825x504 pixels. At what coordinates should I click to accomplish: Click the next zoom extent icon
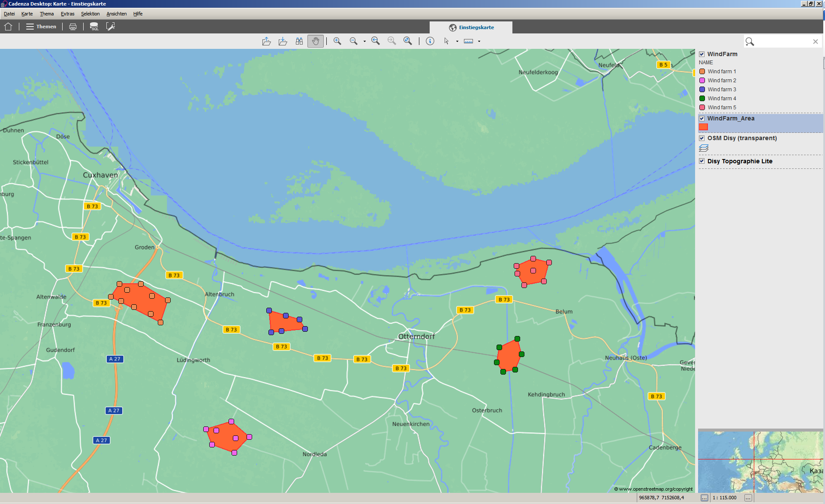click(x=392, y=41)
